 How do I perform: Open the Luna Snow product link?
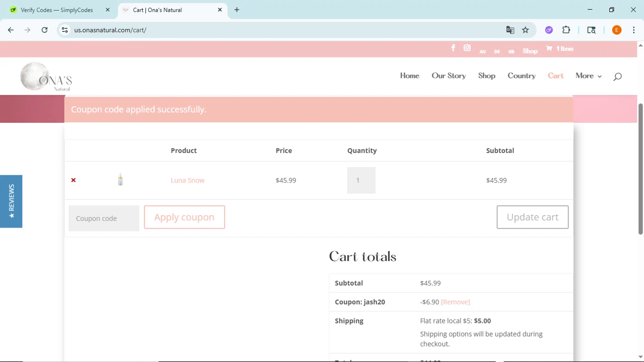[188, 180]
